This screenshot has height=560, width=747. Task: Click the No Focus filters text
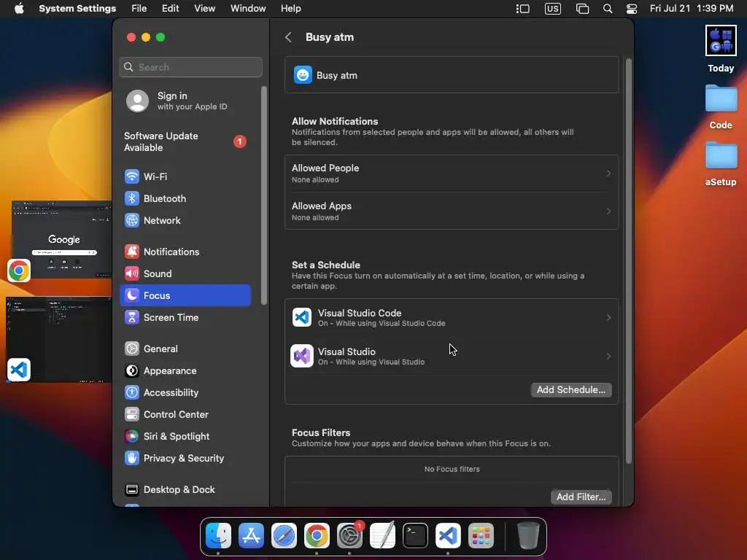click(x=452, y=469)
